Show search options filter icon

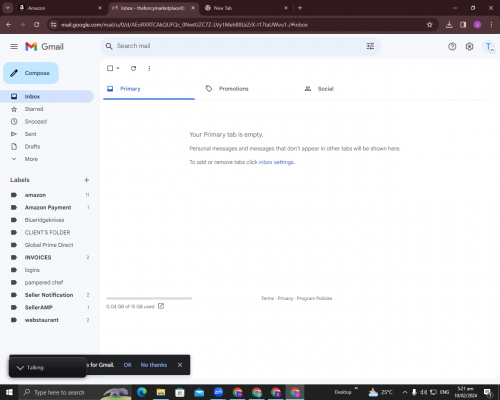370,46
